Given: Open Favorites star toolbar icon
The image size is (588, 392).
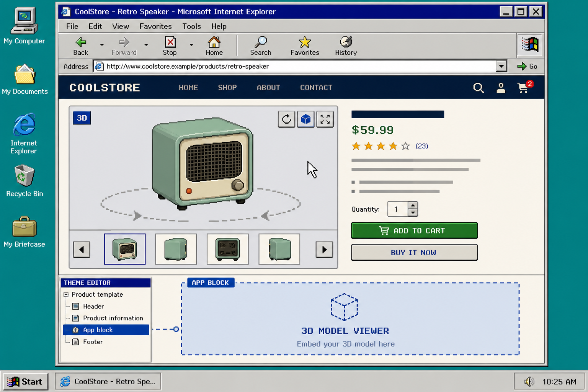Looking at the screenshot, I should click(x=305, y=46).
